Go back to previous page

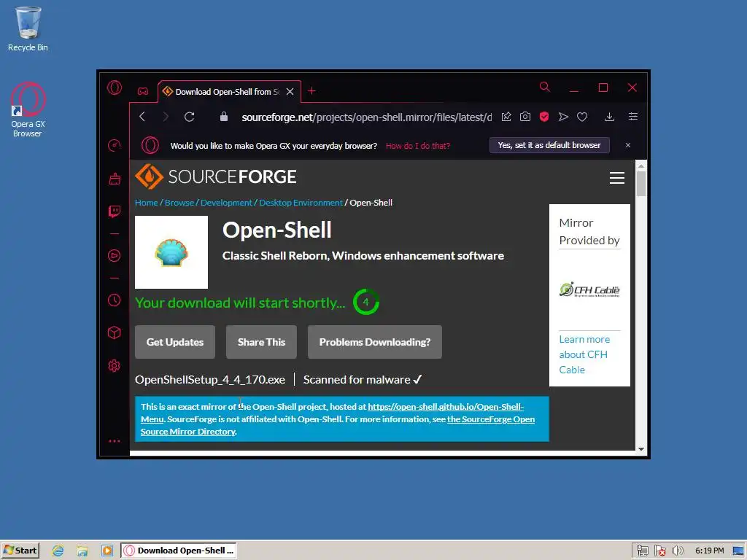coord(142,117)
